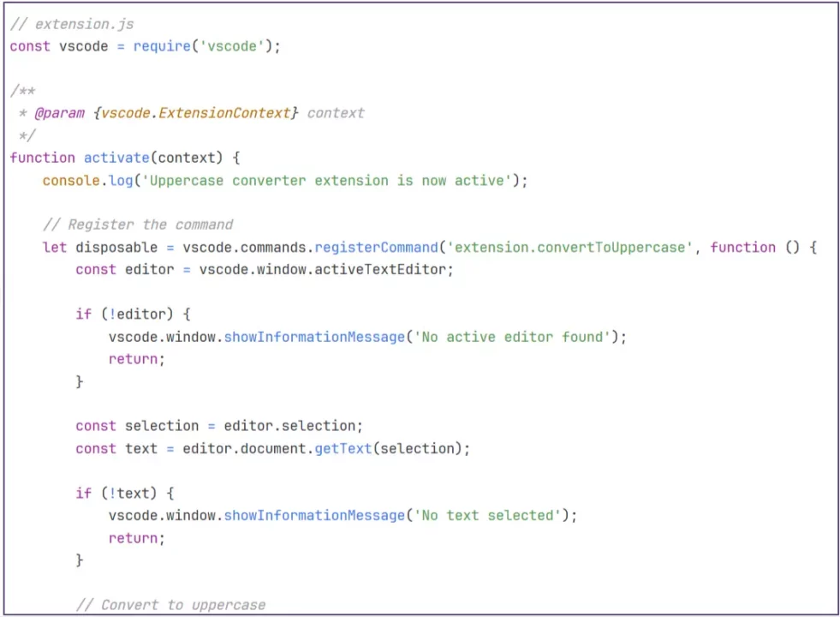The height and width of the screenshot is (617, 840).
Task: Click the @param JSDoc tag
Action: coord(59,113)
